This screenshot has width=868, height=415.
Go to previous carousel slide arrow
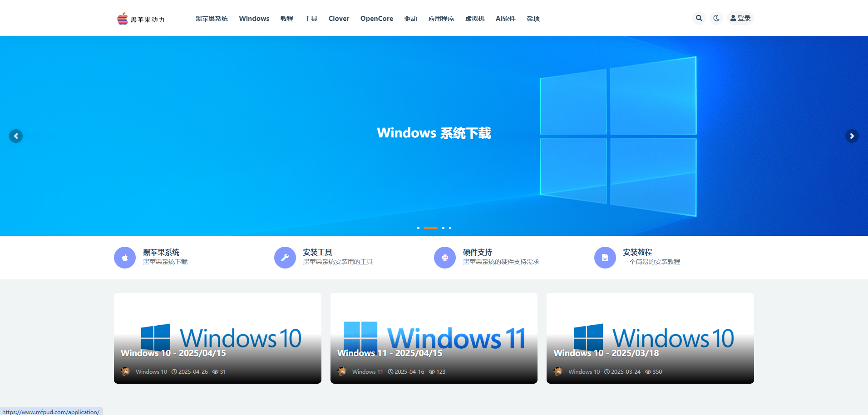click(16, 136)
